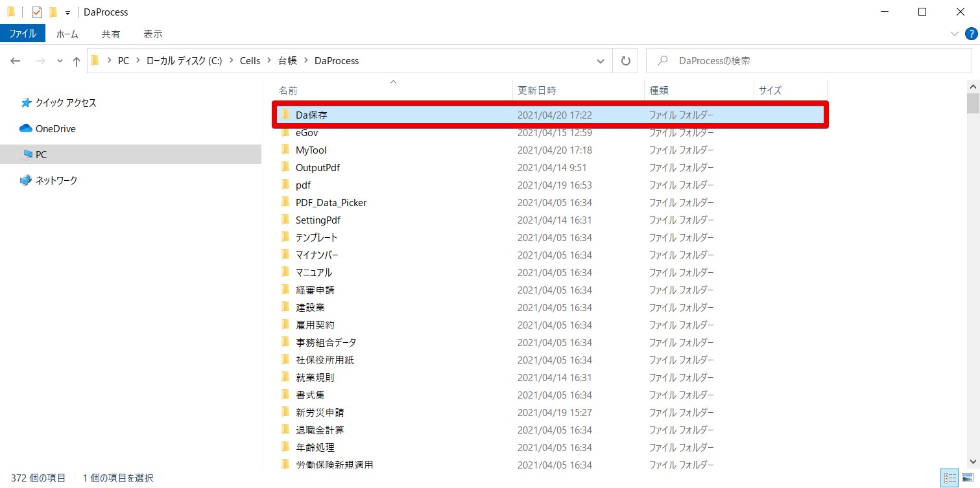Click the Properties quick access toolbar icon
Viewport: 980px width, 488px height.
pos(37,12)
